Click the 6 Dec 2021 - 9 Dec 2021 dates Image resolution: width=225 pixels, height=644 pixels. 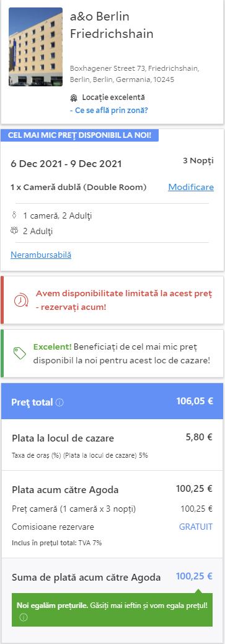pyautogui.click(x=66, y=164)
